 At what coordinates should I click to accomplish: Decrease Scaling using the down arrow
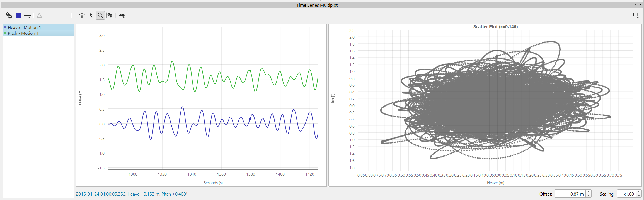click(639, 196)
